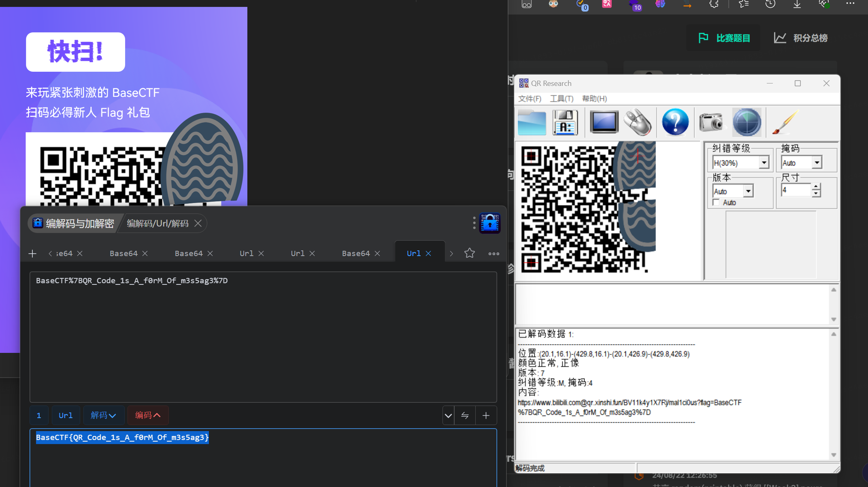868x487 pixels.
Task: Switch to the active Url tab
Action: pyautogui.click(x=414, y=253)
